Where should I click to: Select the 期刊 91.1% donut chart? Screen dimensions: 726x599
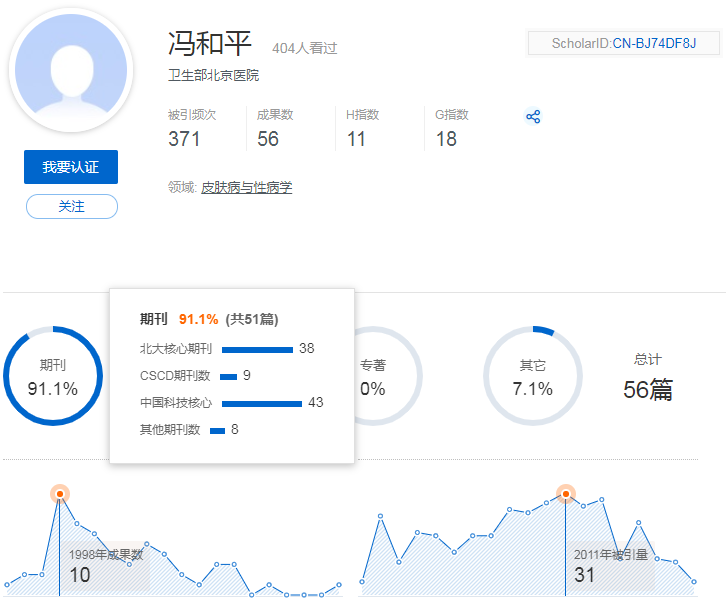(53, 376)
